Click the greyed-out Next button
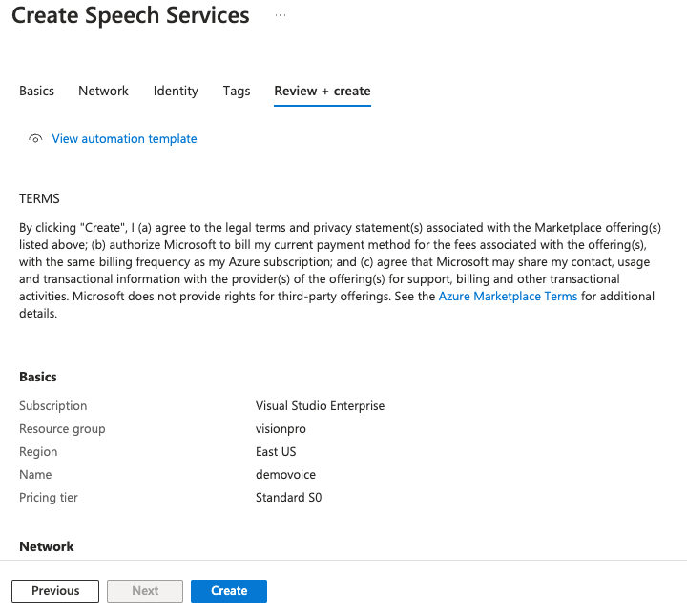 point(145,591)
